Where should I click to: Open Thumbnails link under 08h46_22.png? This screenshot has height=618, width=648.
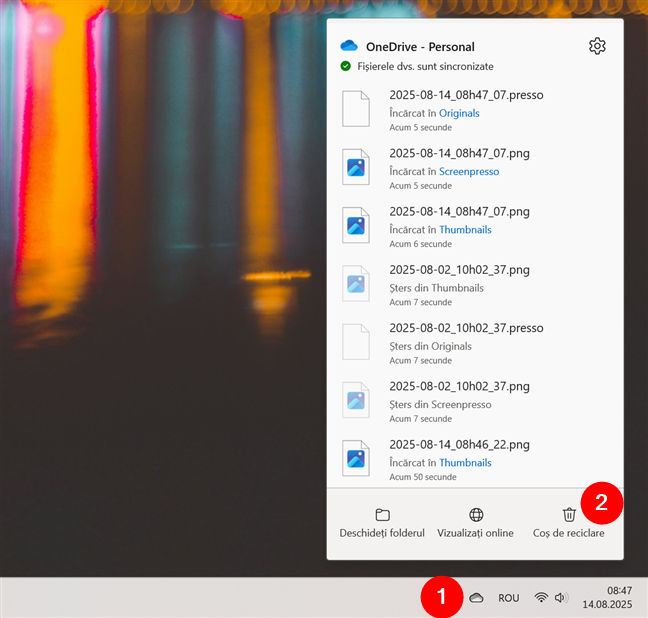pos(465,463)
